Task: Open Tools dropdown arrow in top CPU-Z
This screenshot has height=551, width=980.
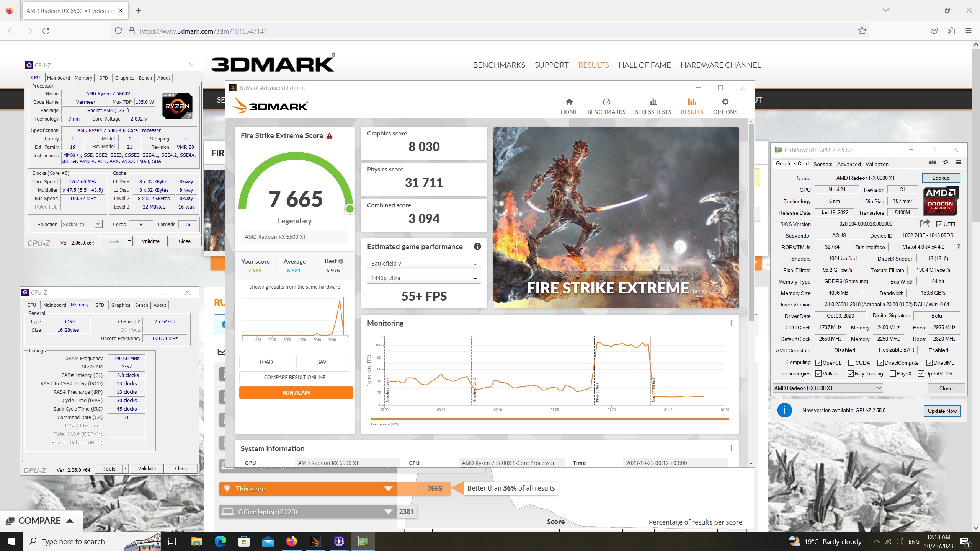Action: pyautogui.click(x=129, y=241)
